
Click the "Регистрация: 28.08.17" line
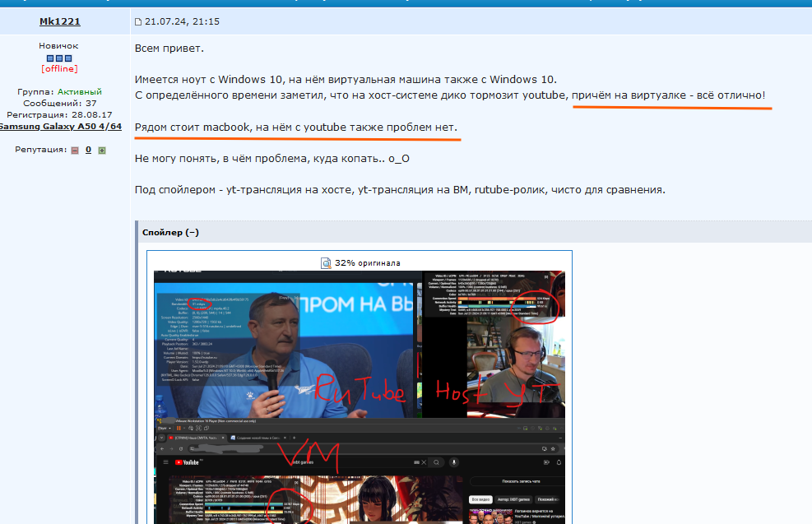tap(59, 114)
